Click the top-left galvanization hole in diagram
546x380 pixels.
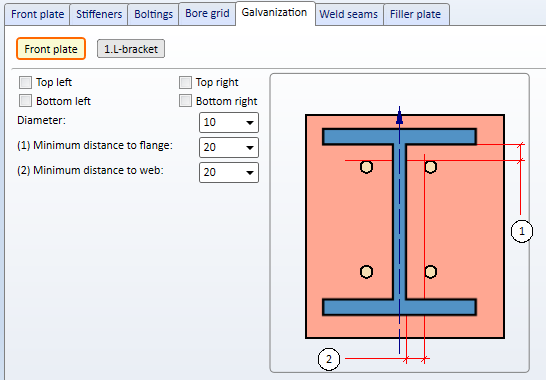click(x=366, y=167)
